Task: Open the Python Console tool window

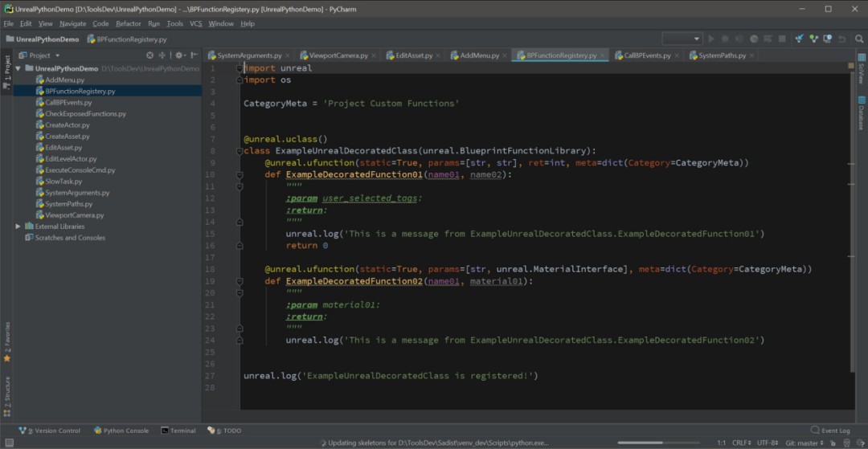Action: pos(121,431)
